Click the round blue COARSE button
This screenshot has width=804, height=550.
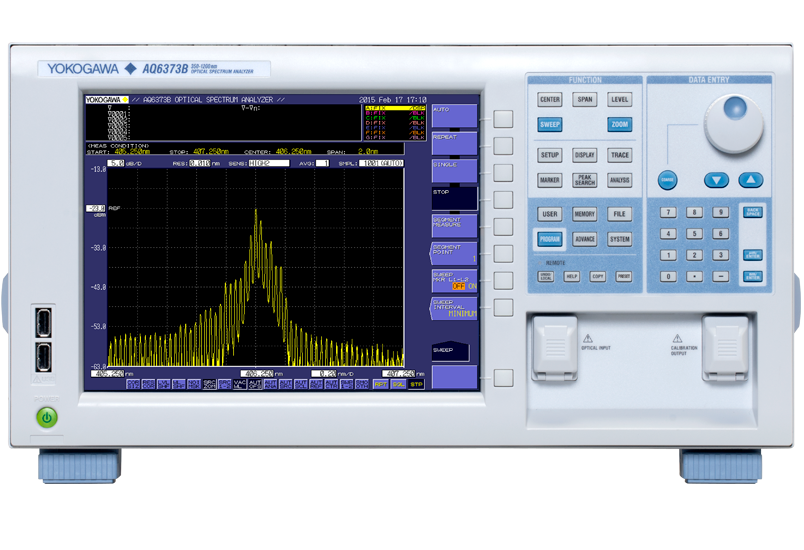click(667, 180)
